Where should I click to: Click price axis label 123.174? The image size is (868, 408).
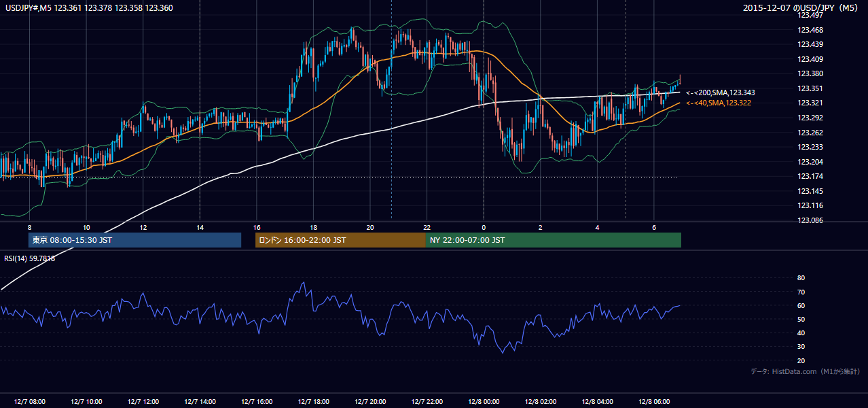point(810,177)
